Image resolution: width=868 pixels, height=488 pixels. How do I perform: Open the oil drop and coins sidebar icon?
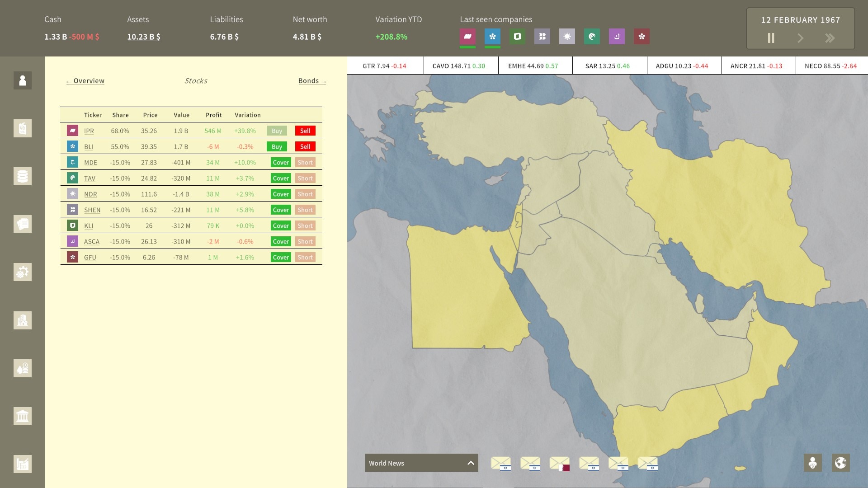[x=23, y=368]
